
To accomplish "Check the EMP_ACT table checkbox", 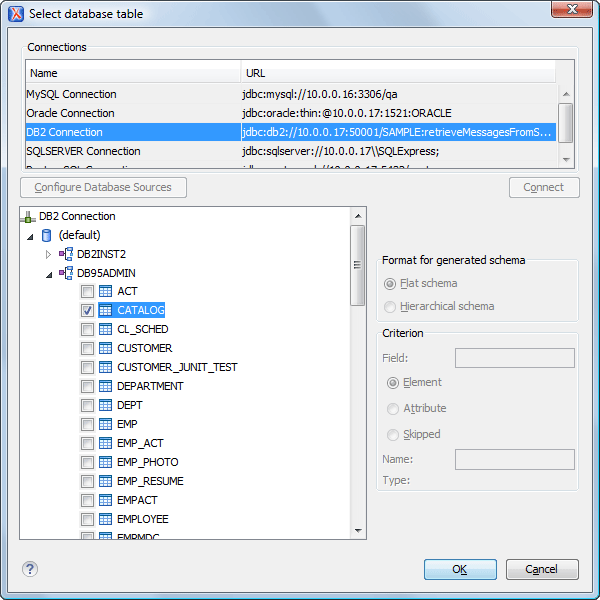I will (87, 443).
